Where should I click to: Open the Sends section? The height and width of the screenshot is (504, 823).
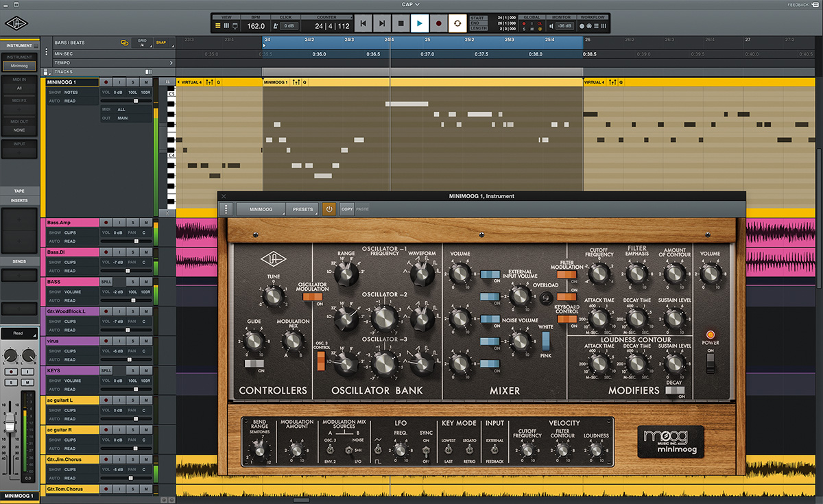tap(19, 261)
